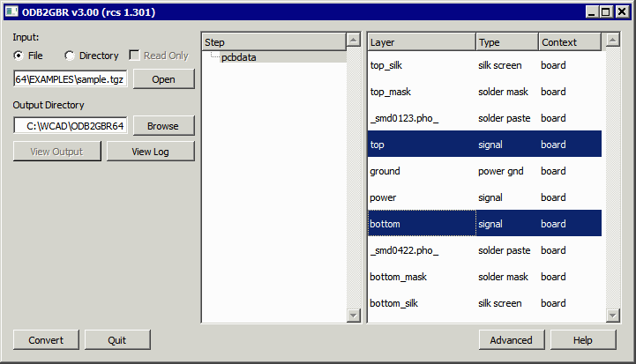Screen dimensions: 636x364
Task: Close the ODB2GBR window
Action: point(622,11)
